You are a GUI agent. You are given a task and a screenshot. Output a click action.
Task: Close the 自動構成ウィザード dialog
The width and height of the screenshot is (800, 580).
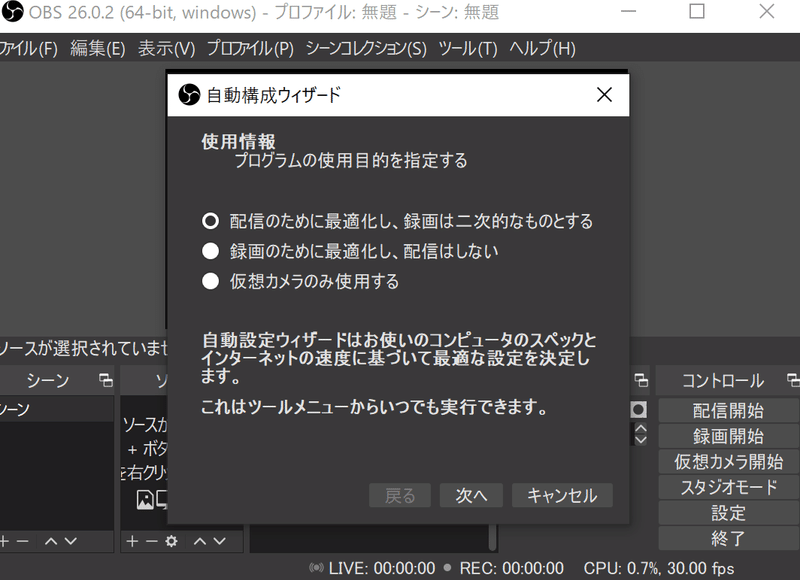(605, 94)
